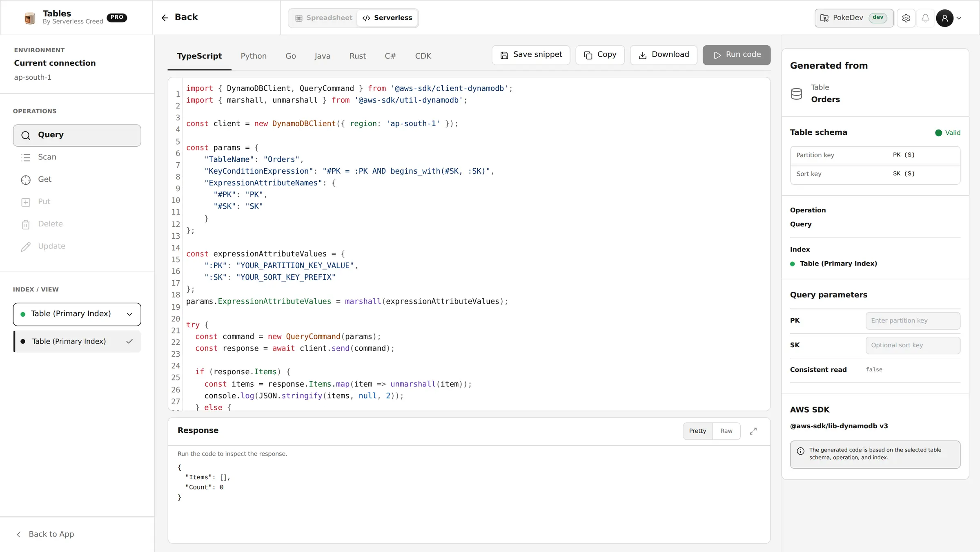
Task: Select the Scan operation
Action: click(77, 157)
